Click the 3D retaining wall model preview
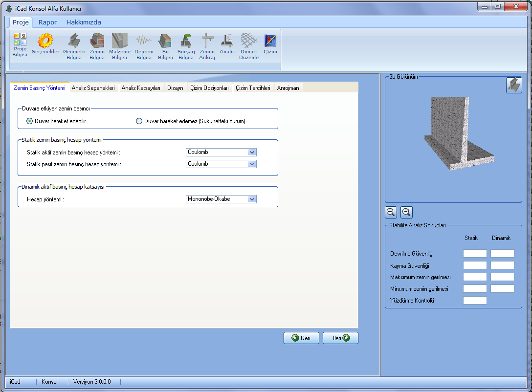The width and height of the screenshot is (532, 392). point(460,133)
